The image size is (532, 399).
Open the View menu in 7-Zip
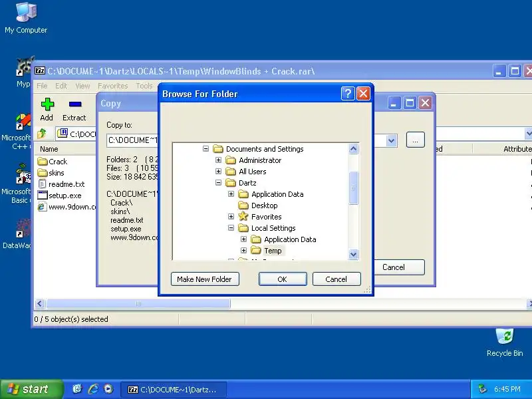coord(82,86)
